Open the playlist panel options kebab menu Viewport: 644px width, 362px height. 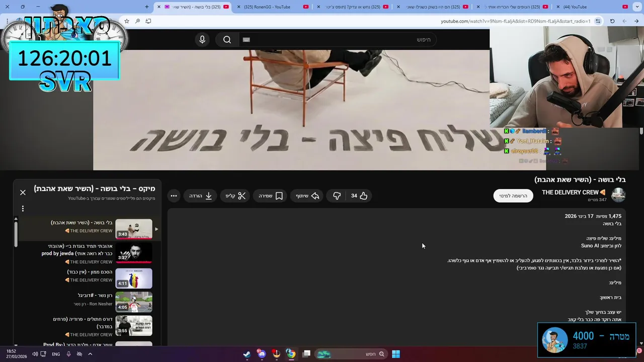(23, 209)
